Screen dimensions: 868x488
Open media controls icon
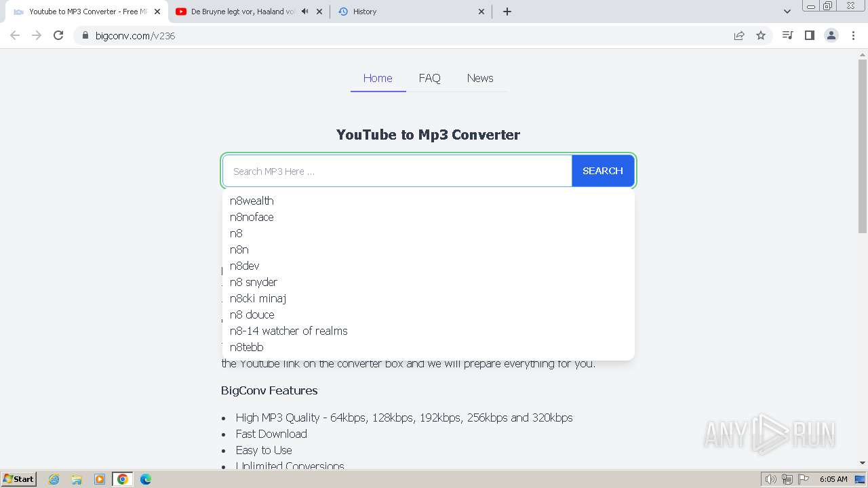787,35
